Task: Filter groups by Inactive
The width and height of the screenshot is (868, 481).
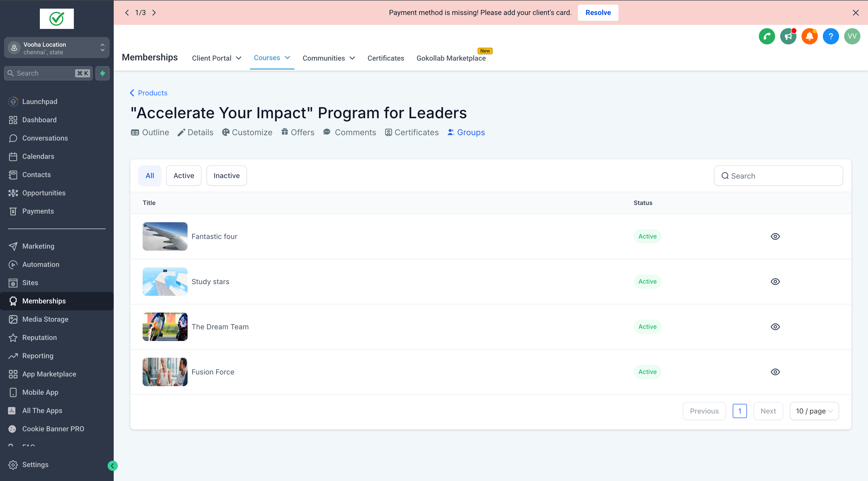Action: pos(226,176)
